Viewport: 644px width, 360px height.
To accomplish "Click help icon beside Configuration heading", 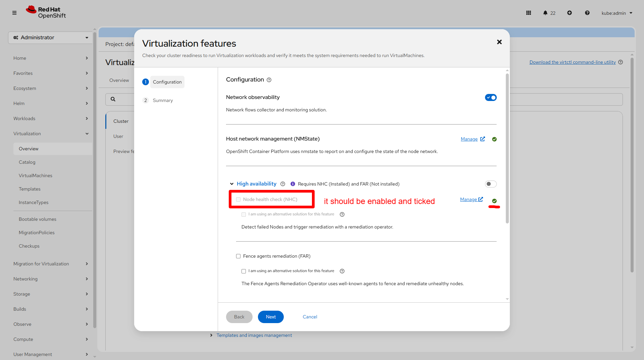I will coord(269,80).
